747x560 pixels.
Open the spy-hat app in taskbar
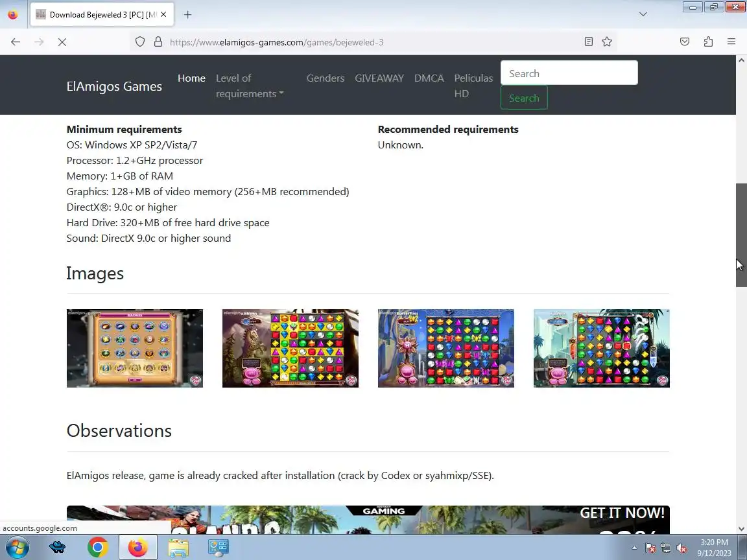click(58, 547)
